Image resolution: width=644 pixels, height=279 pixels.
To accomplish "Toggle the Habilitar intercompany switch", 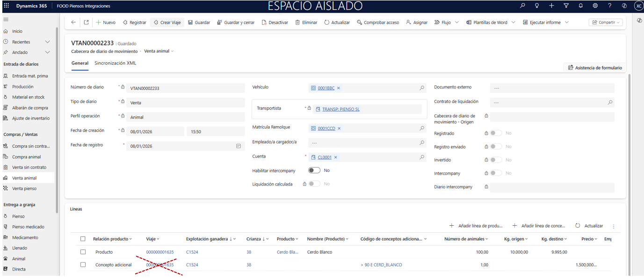I will pos(314,171).
